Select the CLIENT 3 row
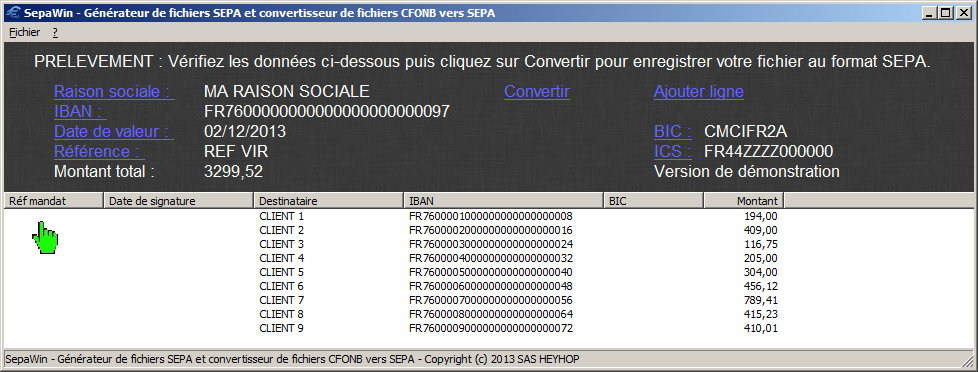This screenshot has width=978, height=372. pyautogui.click(x=393, y=244)
